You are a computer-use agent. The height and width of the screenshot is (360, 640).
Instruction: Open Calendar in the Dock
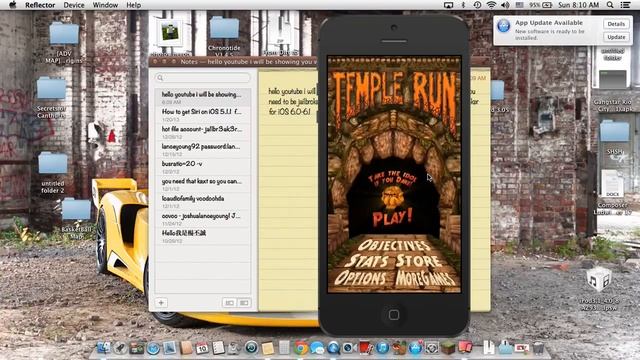pos(202,348)
